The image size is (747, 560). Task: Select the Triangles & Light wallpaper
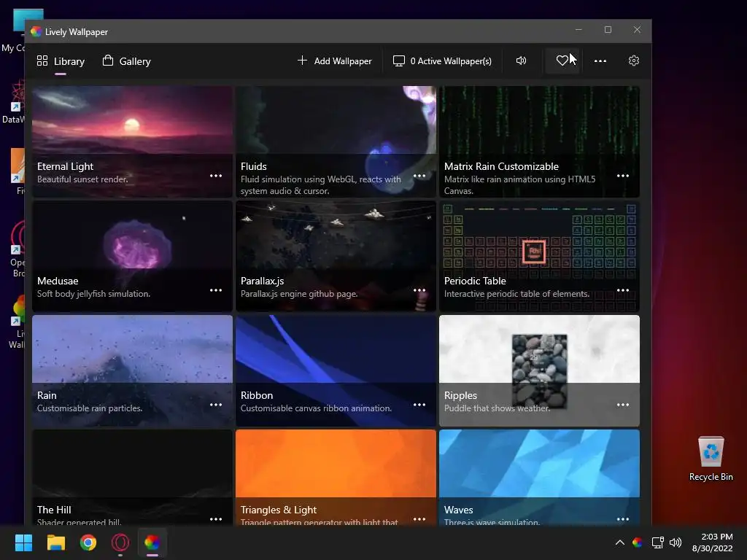[x=336, y=478]
